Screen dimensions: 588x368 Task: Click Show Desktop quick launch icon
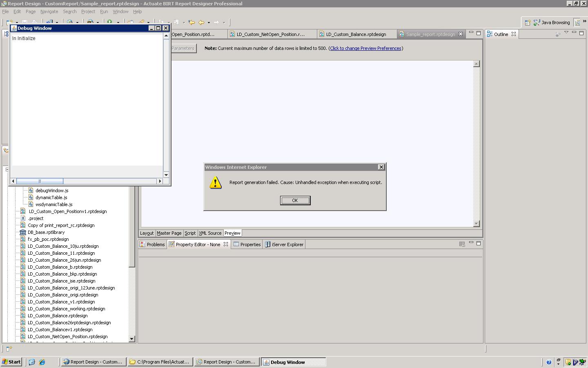coord(32,362)
